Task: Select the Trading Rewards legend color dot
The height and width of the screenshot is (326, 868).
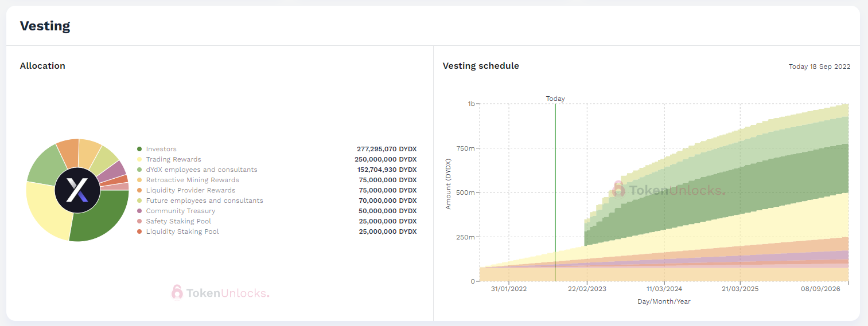Action: point(139,159)
